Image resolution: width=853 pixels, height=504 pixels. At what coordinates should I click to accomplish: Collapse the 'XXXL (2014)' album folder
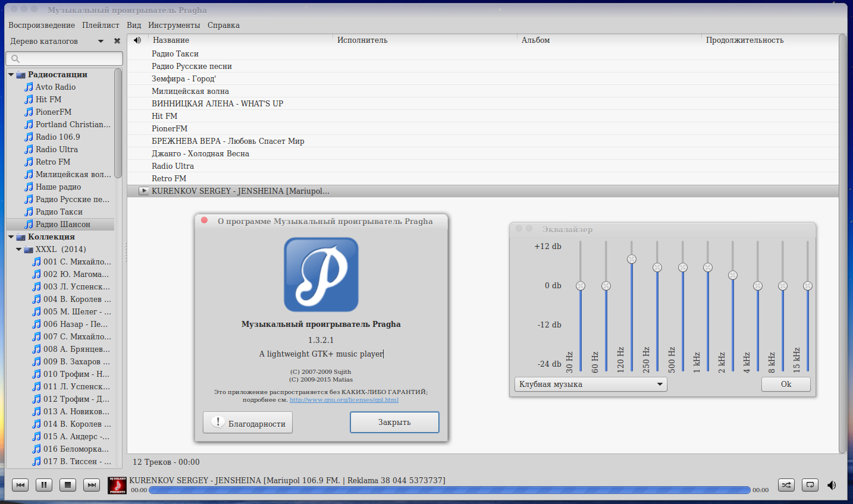pos(18,249)
